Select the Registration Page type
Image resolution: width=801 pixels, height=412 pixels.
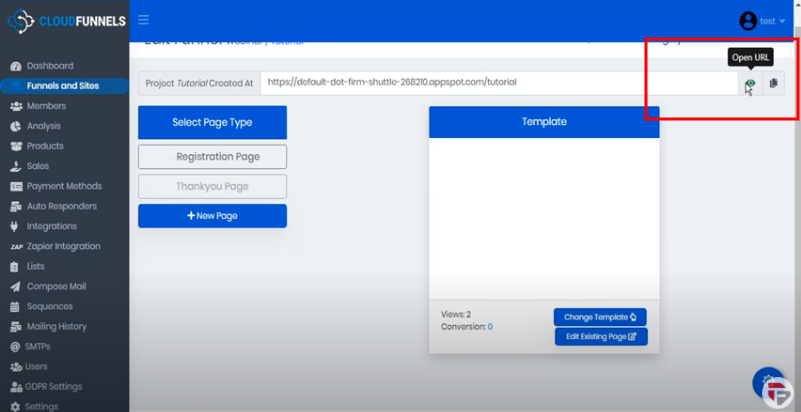tap(212, 157)
